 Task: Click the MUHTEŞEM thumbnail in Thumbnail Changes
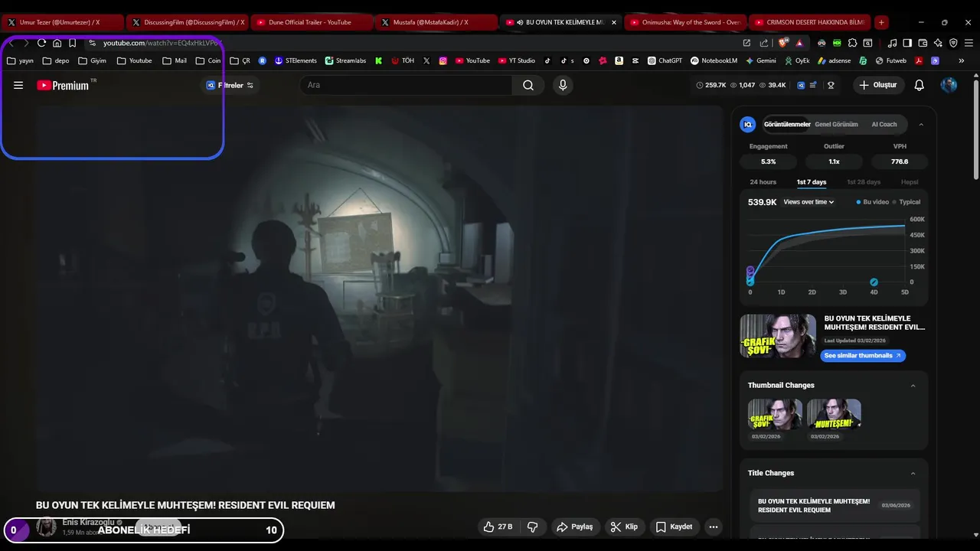coord(834,414)
